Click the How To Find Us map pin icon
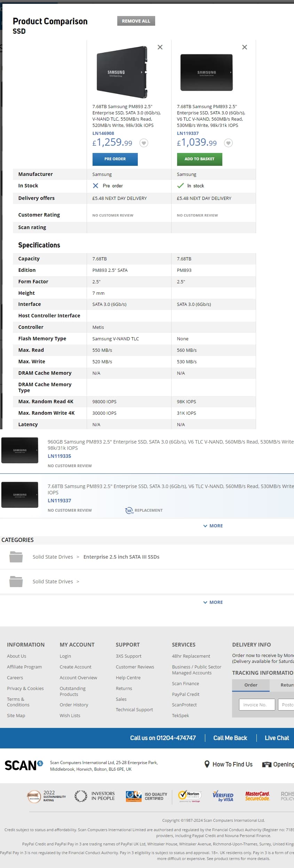The width and height of the screenshot is (294, 868). point(207,764)
